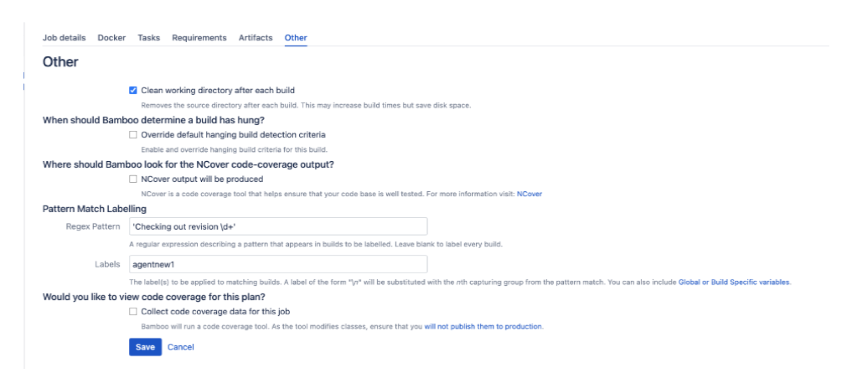868x389 pixels.
Task: Click the Labels field label
Action: pyautogui.click(x=107, y=264)
